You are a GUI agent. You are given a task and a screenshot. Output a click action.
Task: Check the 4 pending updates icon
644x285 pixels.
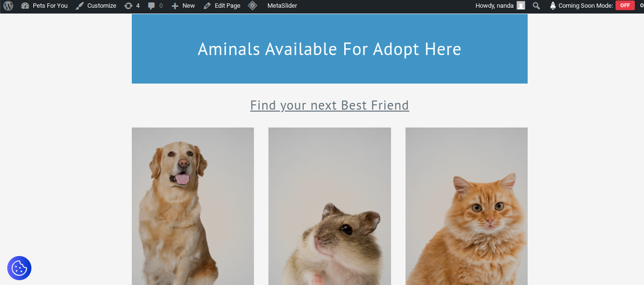point(128,6)
